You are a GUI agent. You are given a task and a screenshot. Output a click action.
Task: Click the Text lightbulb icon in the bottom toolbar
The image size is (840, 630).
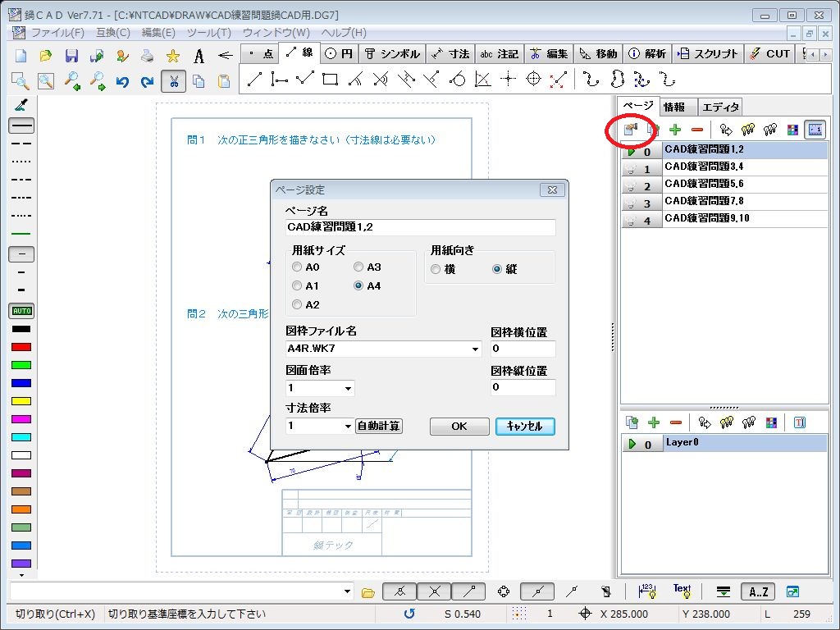pos(682,591)
